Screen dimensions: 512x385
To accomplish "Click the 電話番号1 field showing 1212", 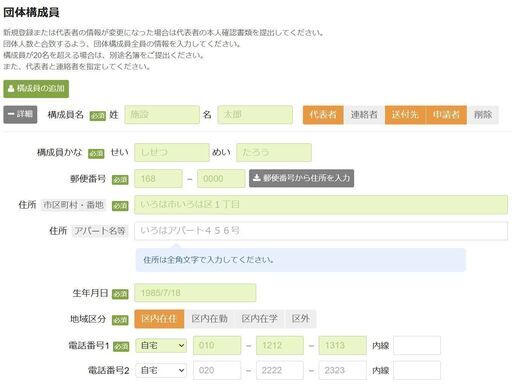I will click(x=280, y=345).
